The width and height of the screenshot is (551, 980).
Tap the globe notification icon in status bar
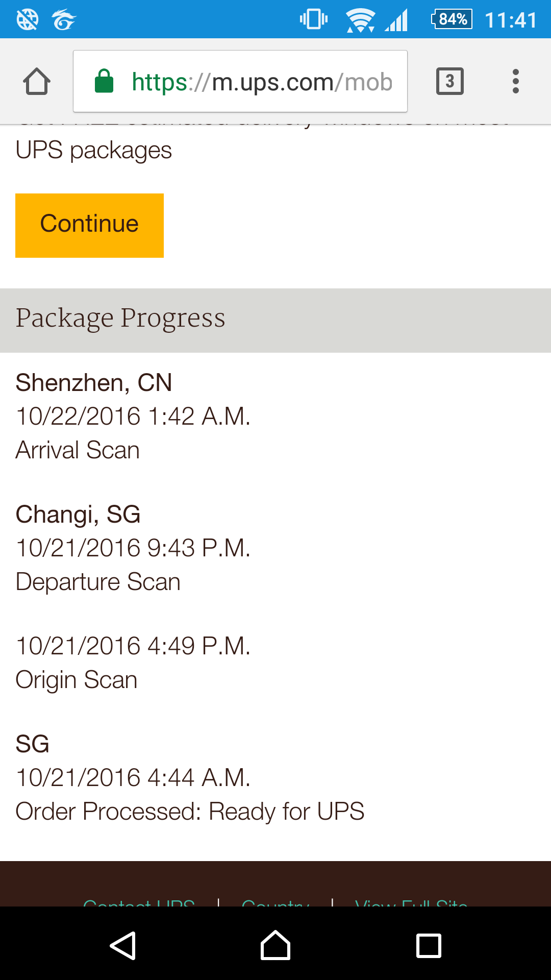point(28,20)
